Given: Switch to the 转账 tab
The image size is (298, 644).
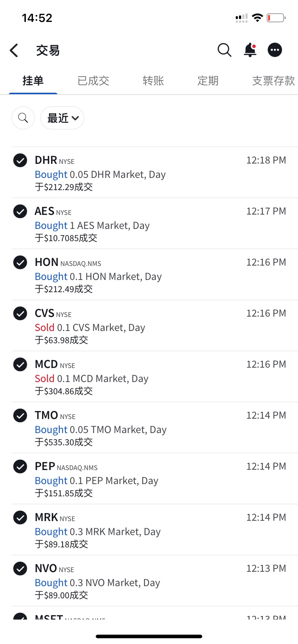Looking at the screenshot, I should (x=153, y=81).
